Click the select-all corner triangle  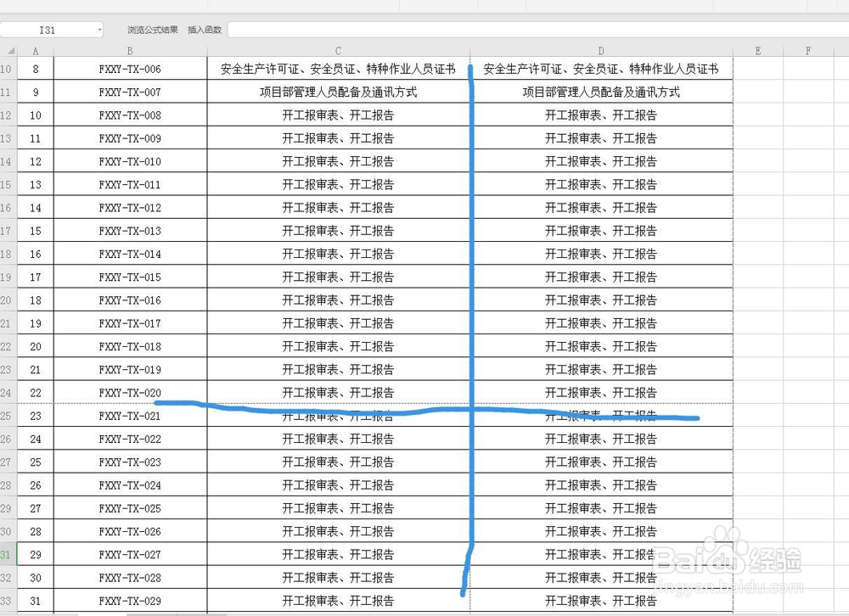11,51
